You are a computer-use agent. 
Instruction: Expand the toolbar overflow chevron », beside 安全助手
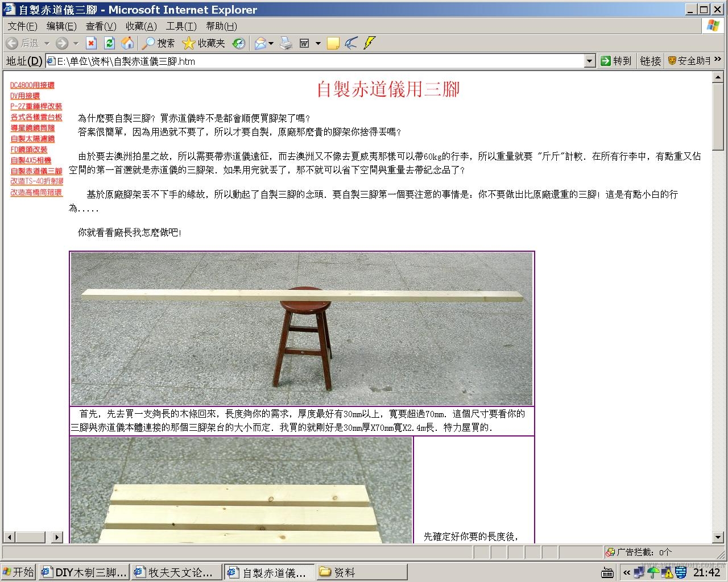coord(718,59)
